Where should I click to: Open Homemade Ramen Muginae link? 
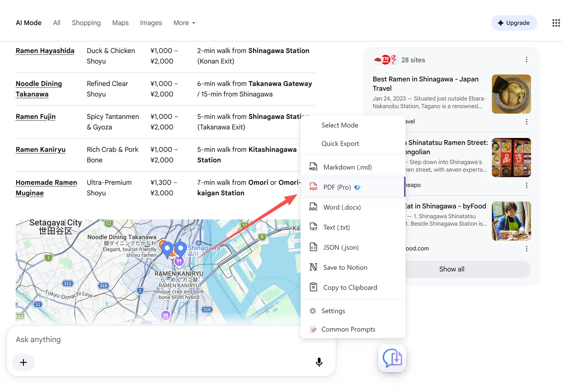coord(46,188)
